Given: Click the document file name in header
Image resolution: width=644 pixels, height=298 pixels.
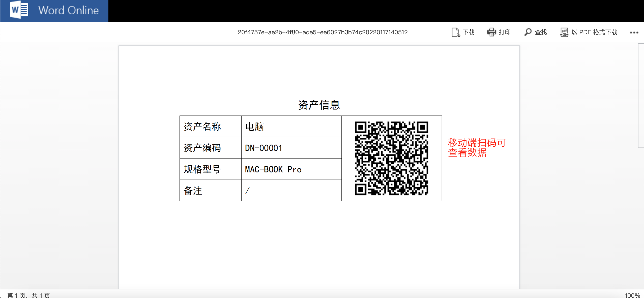Looking at the screenshot, I should tap(323, 32).
